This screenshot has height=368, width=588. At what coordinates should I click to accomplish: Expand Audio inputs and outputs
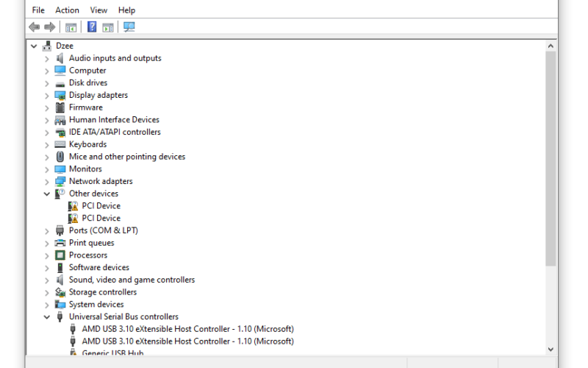point(47,59)
